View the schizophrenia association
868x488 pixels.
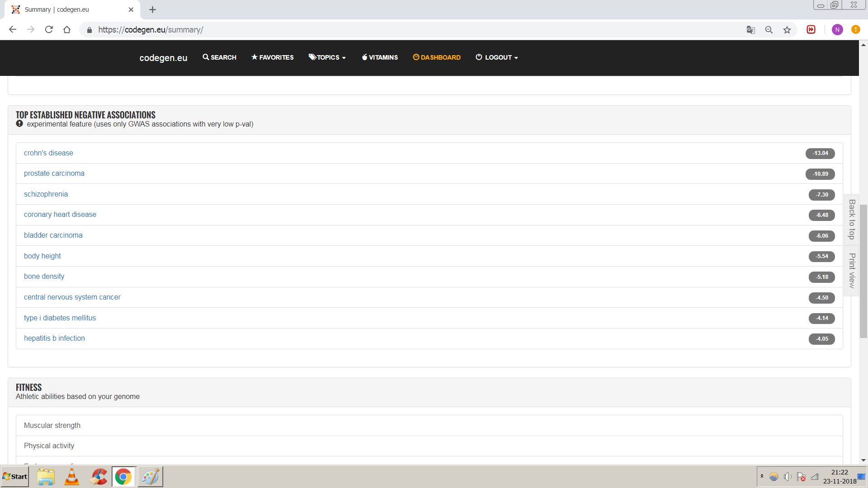(x=46, y=194)
